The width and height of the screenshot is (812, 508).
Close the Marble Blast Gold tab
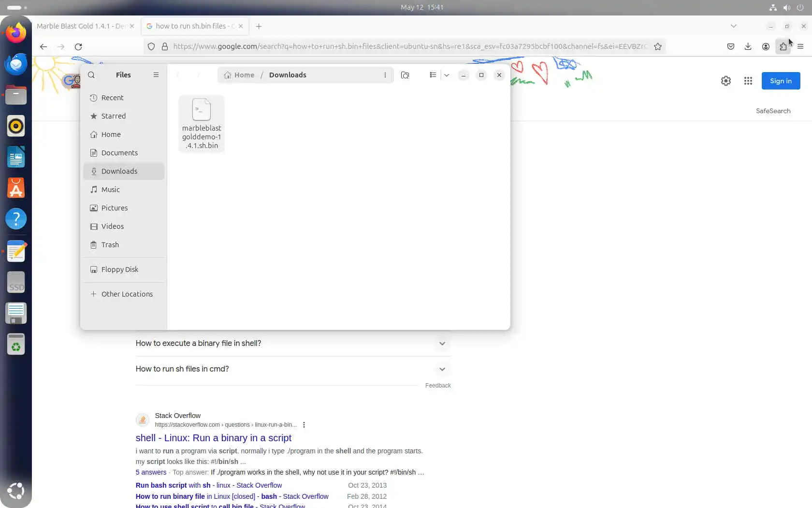[132, 26]
